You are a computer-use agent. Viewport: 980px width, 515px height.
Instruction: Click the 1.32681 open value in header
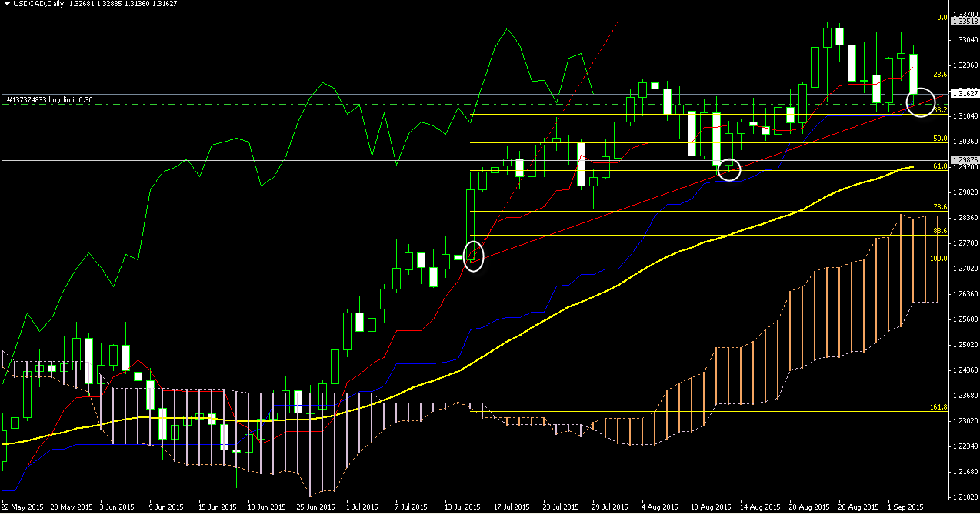pyautogui.click(x=81, y=5)
